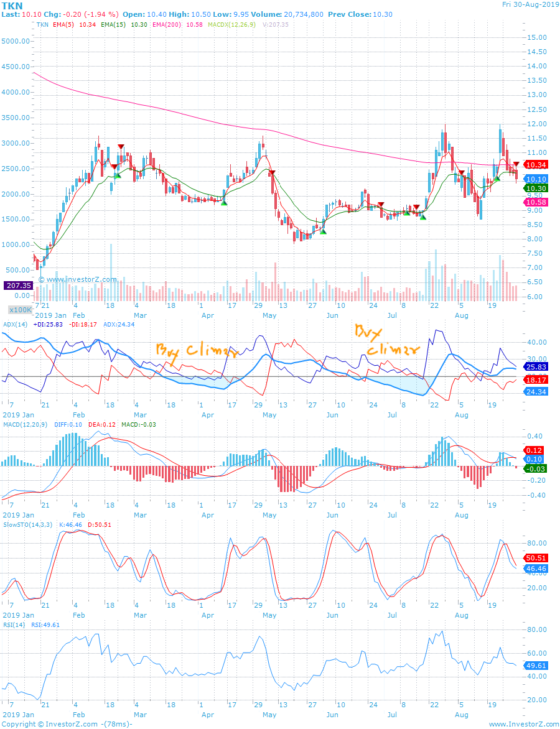This screenshot has width=560, height=729.
Task: Click the purple 207.35 volume tag
Action: (x=17, y=286)
